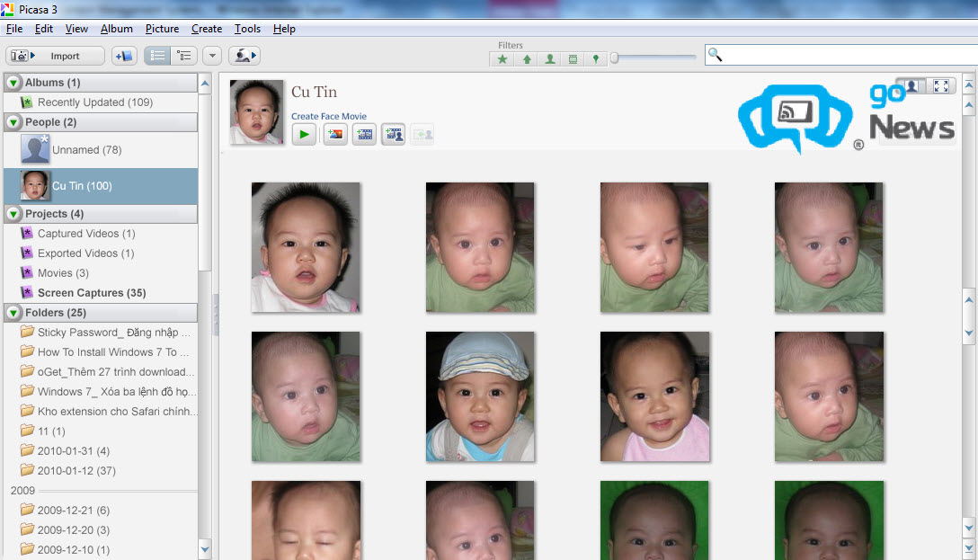The width and height of the screenshot is (978, 560).
Task: Click the sidebar scroll-up arrow
Action: pos(205,84)
